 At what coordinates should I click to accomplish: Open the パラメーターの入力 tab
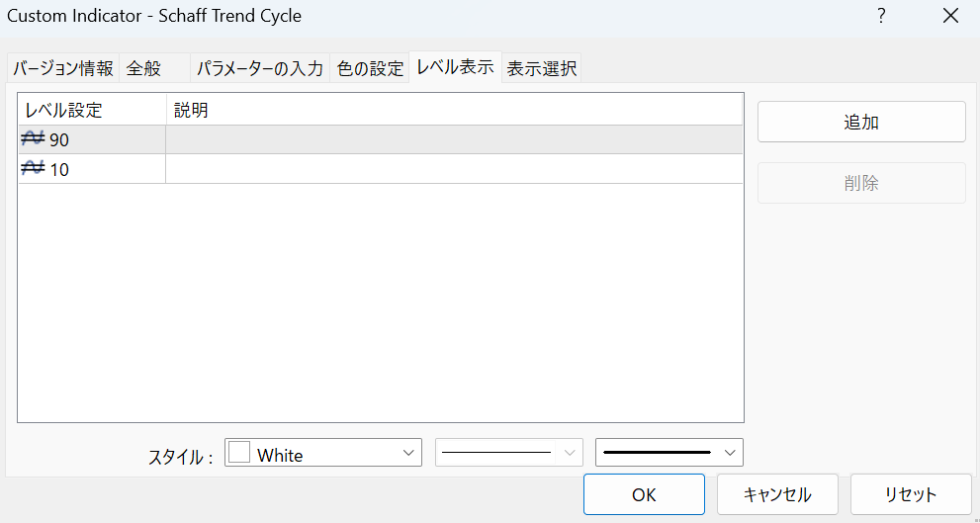pos(259,68)
